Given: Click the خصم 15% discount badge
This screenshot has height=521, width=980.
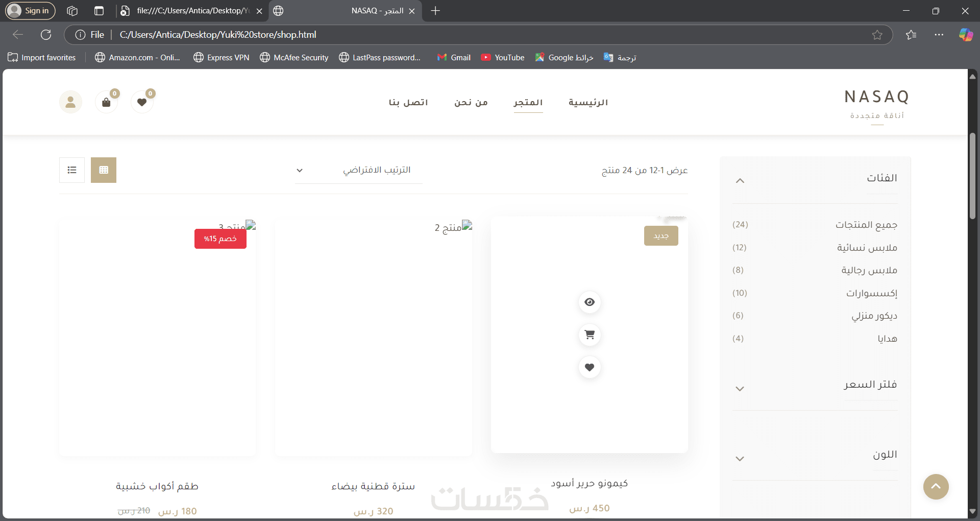Looking at the screenshot, I should pos(220,239).
